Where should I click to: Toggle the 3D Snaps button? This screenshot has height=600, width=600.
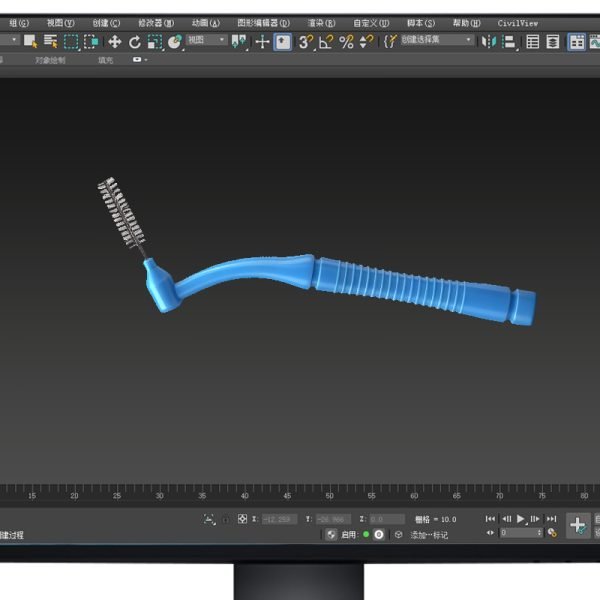point(306,42)
